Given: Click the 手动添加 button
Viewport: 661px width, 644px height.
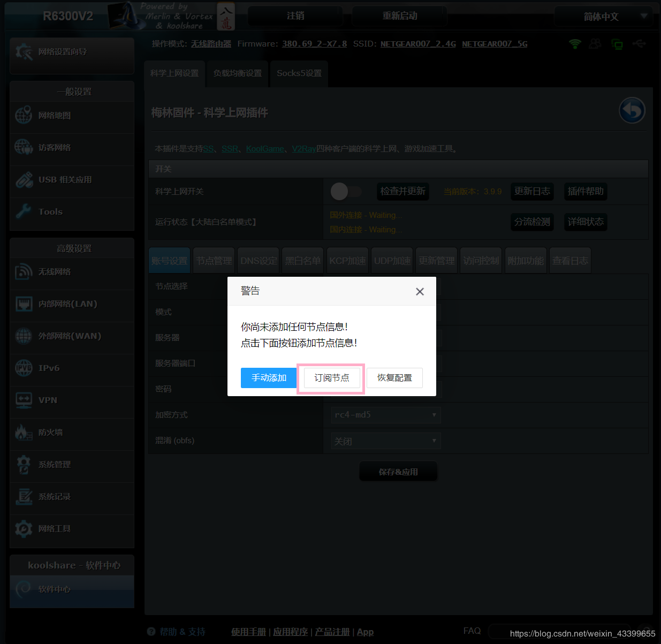Looking at the screenshot, I should (x=269, y=377).
